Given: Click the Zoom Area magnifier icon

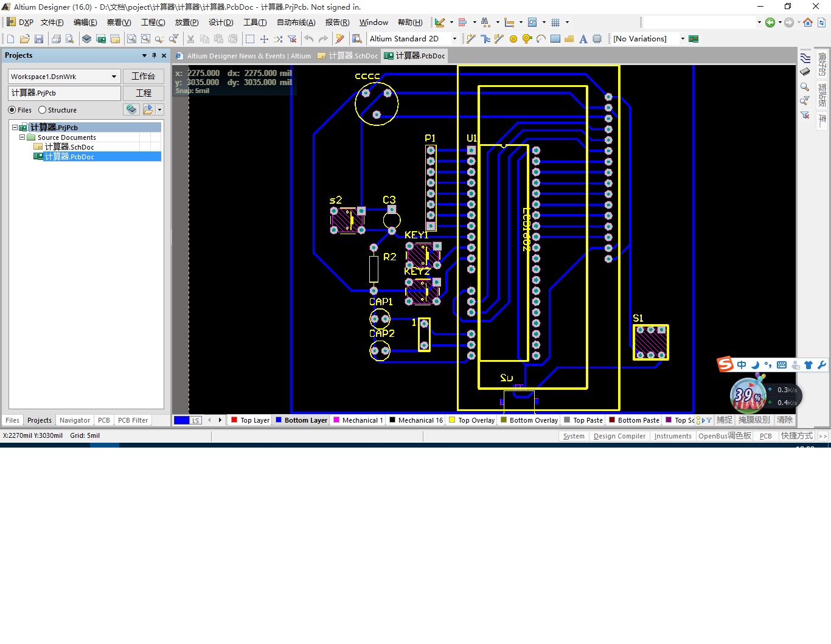Looking at the screenshot, I should point(145,39).
